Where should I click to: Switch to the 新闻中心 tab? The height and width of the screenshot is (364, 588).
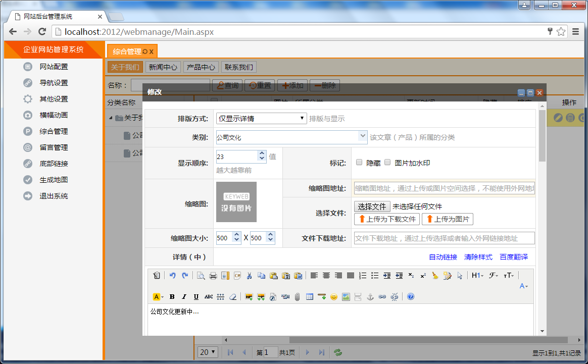click(163, 67)
